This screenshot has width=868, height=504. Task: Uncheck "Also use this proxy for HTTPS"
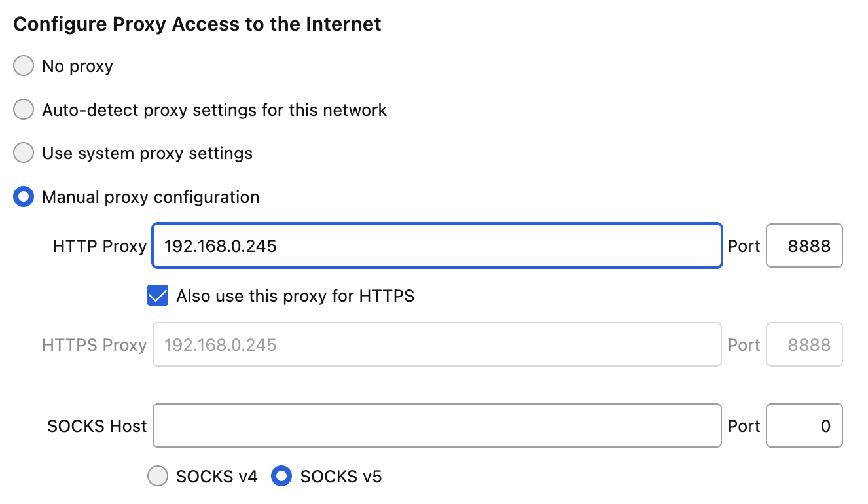tap(157, 296)
